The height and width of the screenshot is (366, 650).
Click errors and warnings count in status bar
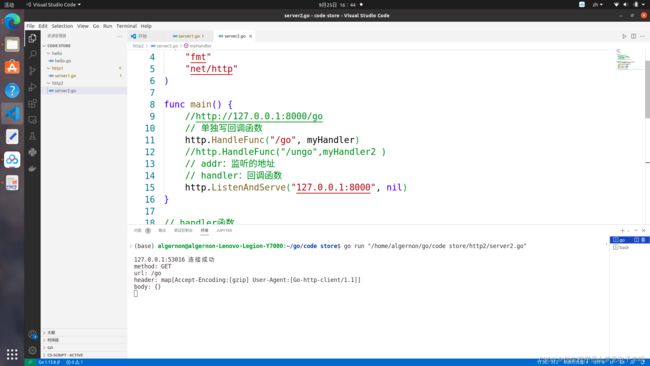pos(75,362)
